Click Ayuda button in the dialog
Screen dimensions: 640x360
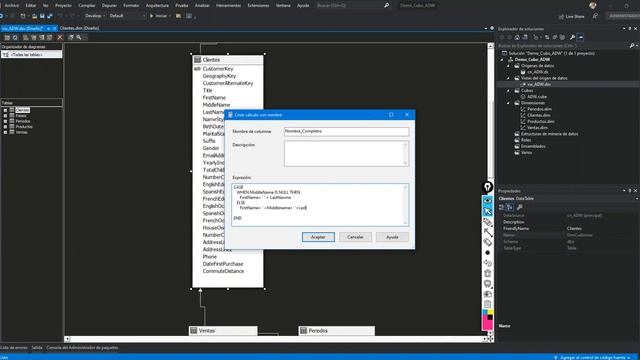[392, 237]
